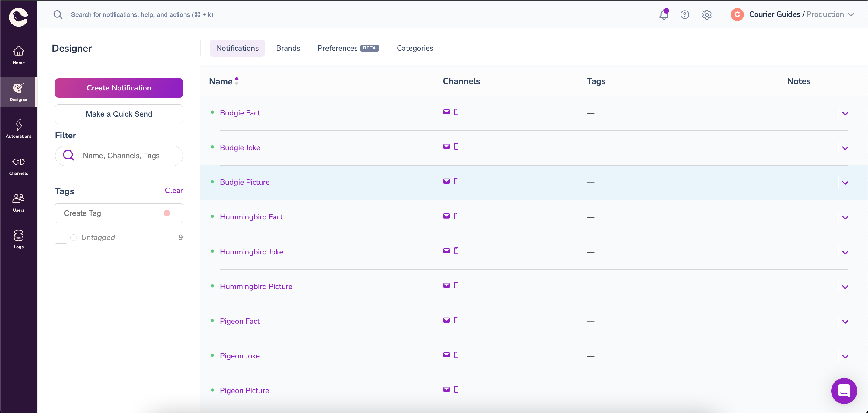
Task: Click email channel icon for Budgie Fact
Action: (x=446, y=112)
